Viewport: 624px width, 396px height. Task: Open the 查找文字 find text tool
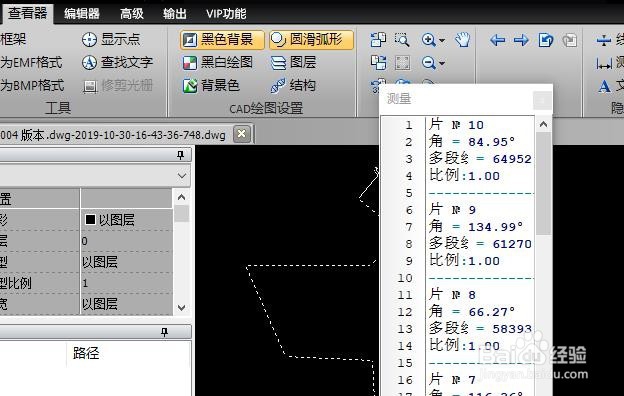117,62
